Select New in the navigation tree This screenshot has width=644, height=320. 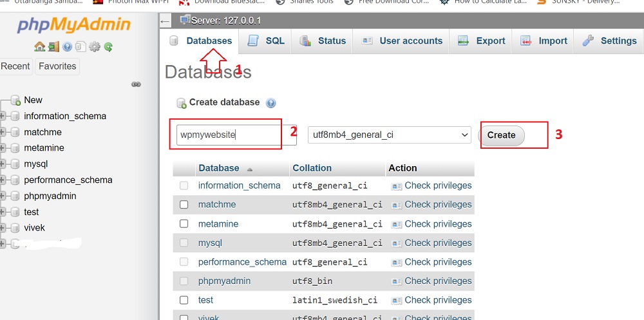33,100
